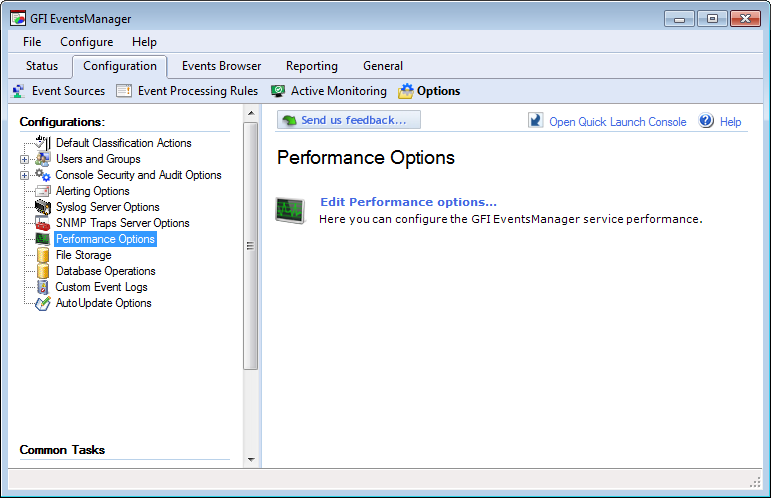Click the File Storage cylinder icon
The height and width of the screenshot is (498, 771).
43,255
